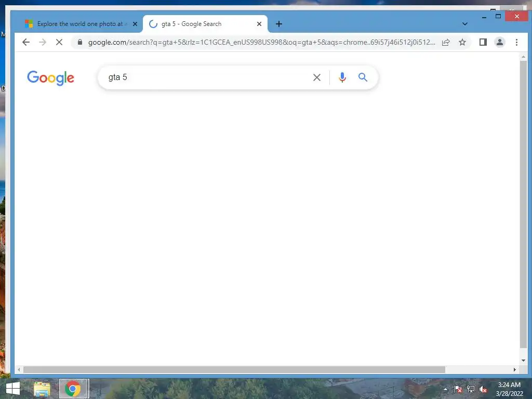Click the horizontal scrollbar thumb
This screenshot has width=532, height=399.
tap(234, 369)
